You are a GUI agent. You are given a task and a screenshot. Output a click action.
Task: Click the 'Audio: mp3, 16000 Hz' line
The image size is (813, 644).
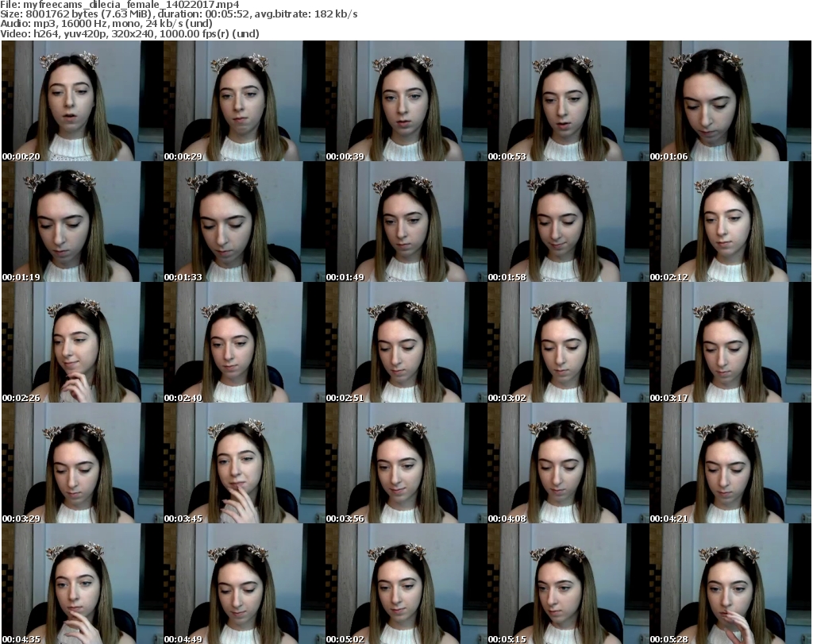click(106, 24)
